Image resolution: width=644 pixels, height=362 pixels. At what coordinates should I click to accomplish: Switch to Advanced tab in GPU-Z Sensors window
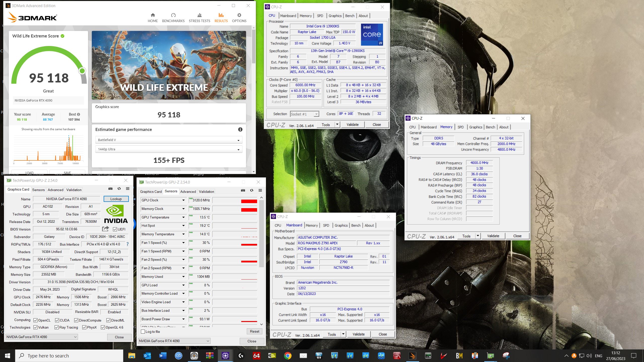tap(188, 192)
